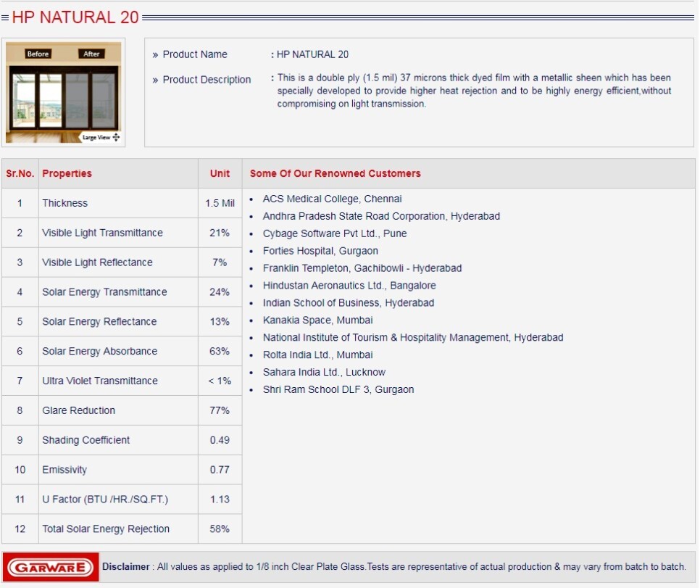
Task: Click the 0.77 value cell
Action: click(220, 470)
